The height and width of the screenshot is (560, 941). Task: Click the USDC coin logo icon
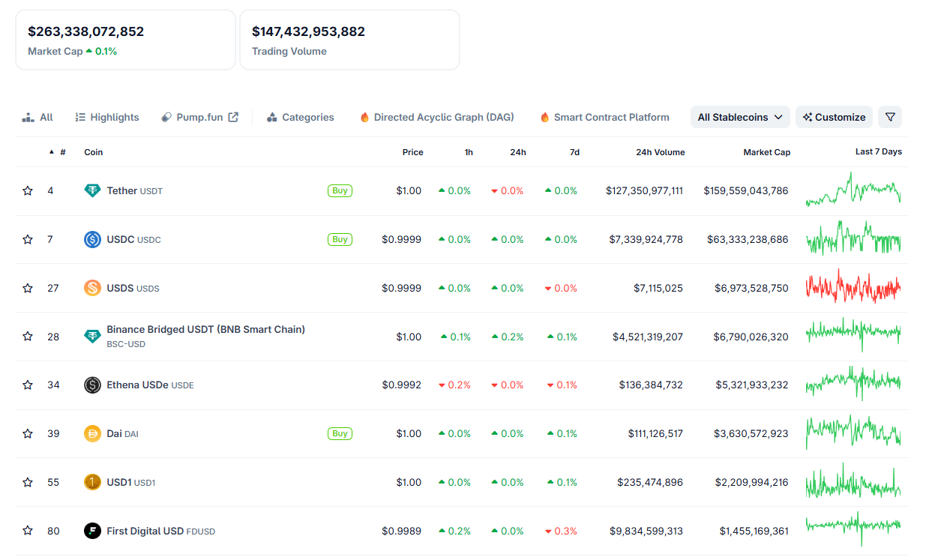click(x=92, y=240)
